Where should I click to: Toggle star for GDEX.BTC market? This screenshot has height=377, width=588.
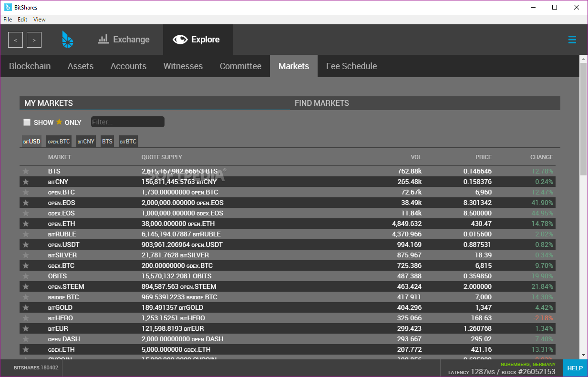(26, 265)
